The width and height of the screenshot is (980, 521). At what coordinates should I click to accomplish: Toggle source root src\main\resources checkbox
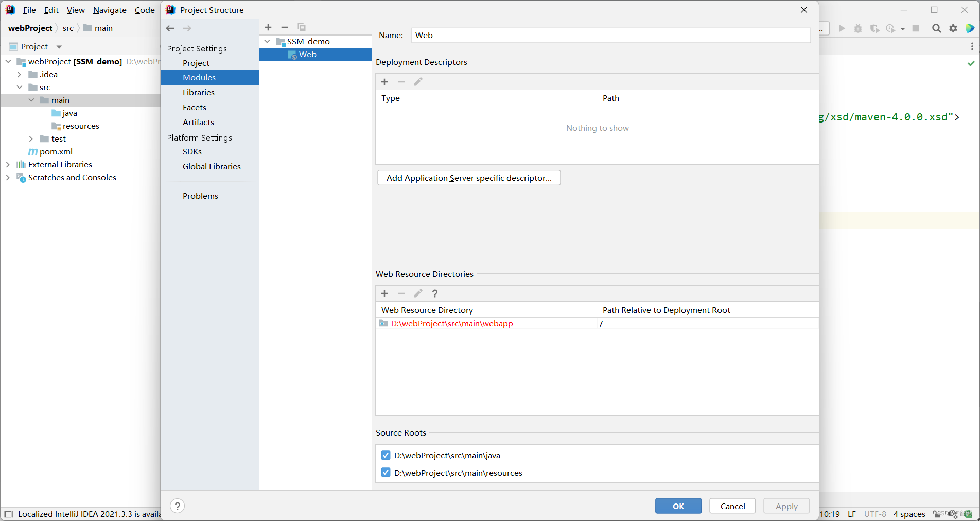(386, 473)
